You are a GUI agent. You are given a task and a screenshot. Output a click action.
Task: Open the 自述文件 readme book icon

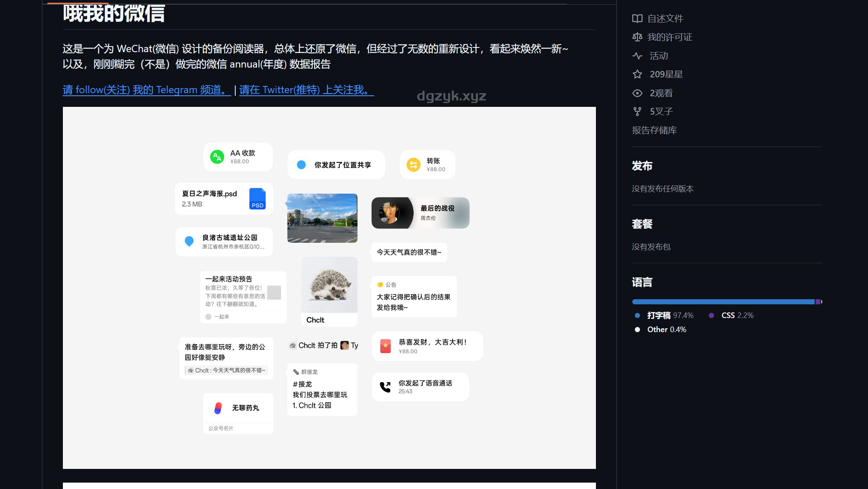click(x=637, y=18)
